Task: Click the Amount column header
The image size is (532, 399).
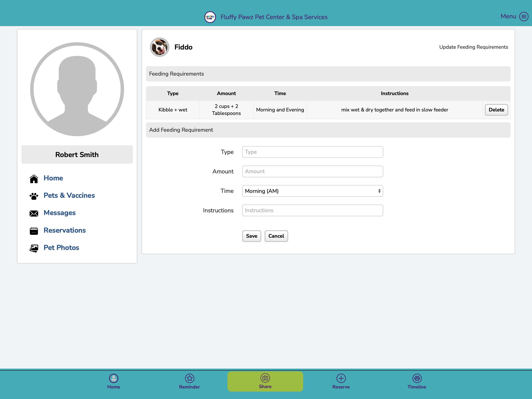Action: pos(226,93)
